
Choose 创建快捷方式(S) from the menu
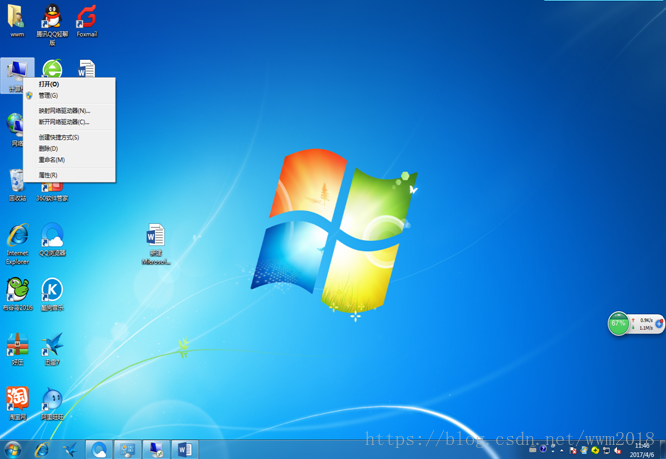click(x=69, y=137)
